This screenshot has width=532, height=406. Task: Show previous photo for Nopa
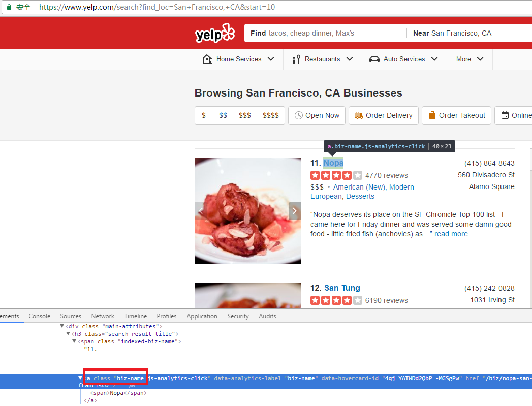click(201, 211)
